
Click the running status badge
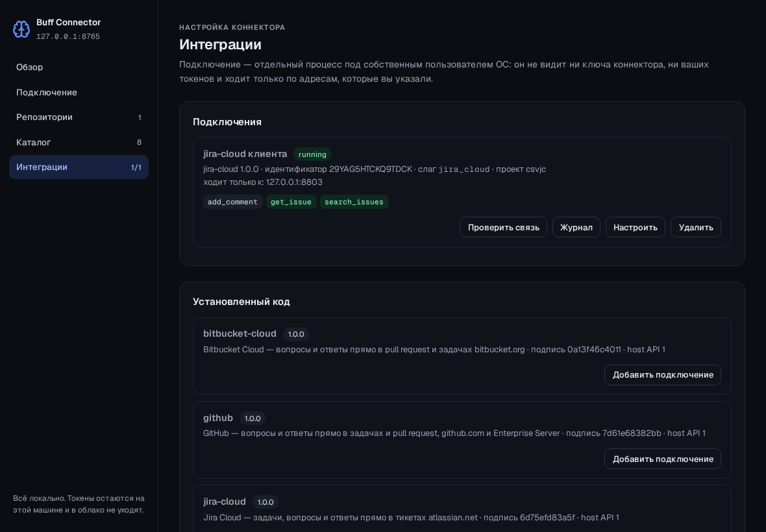point(312,154)
